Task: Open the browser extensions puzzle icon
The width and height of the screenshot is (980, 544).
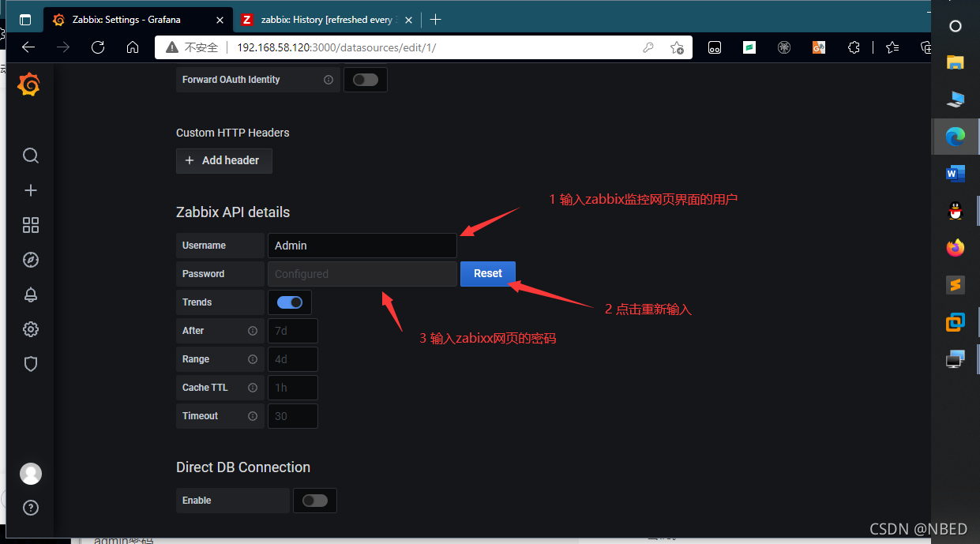Action: click(854, 47)
